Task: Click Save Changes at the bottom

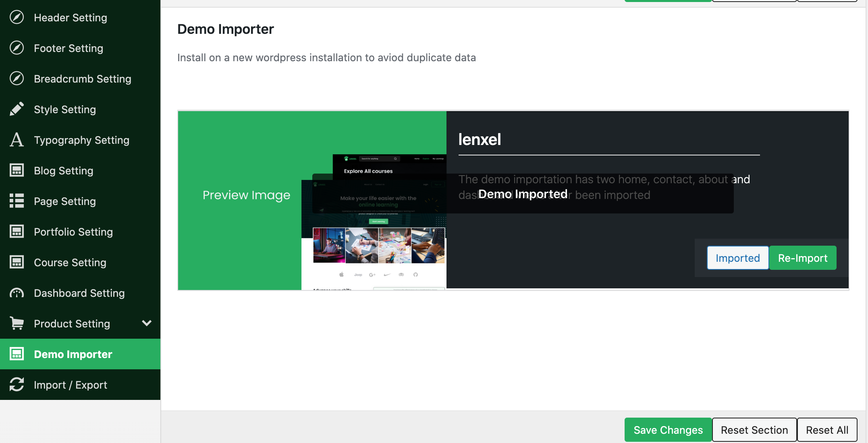Action: coord(668,430)
